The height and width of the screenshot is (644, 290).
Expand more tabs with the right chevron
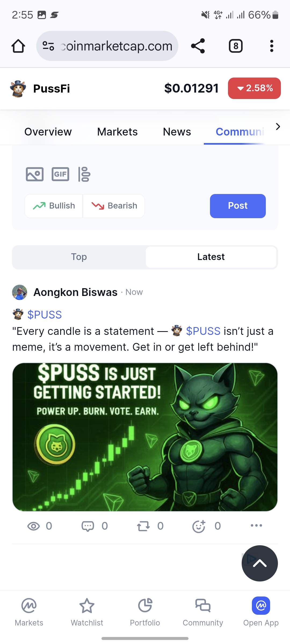coord(278,126)
